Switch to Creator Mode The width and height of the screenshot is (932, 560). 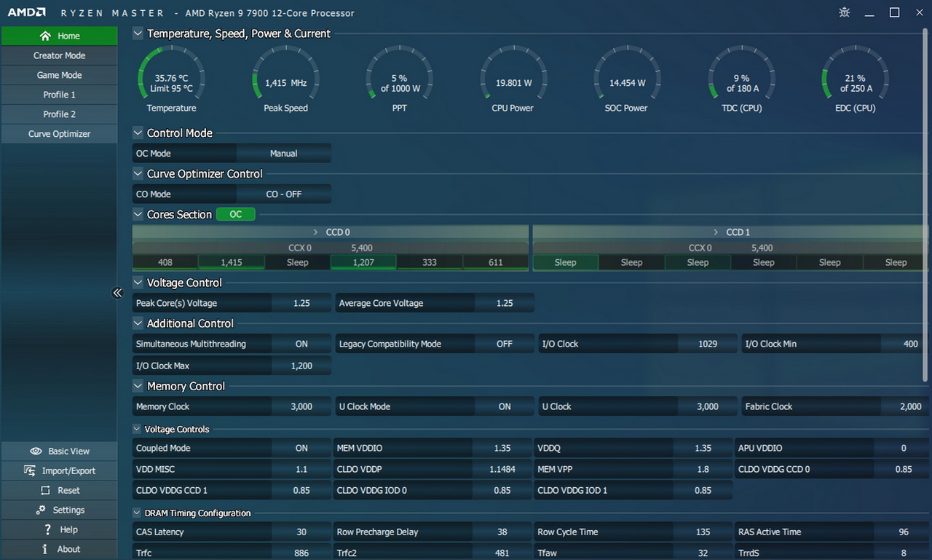pyautogui.click(x=59, y=55)
